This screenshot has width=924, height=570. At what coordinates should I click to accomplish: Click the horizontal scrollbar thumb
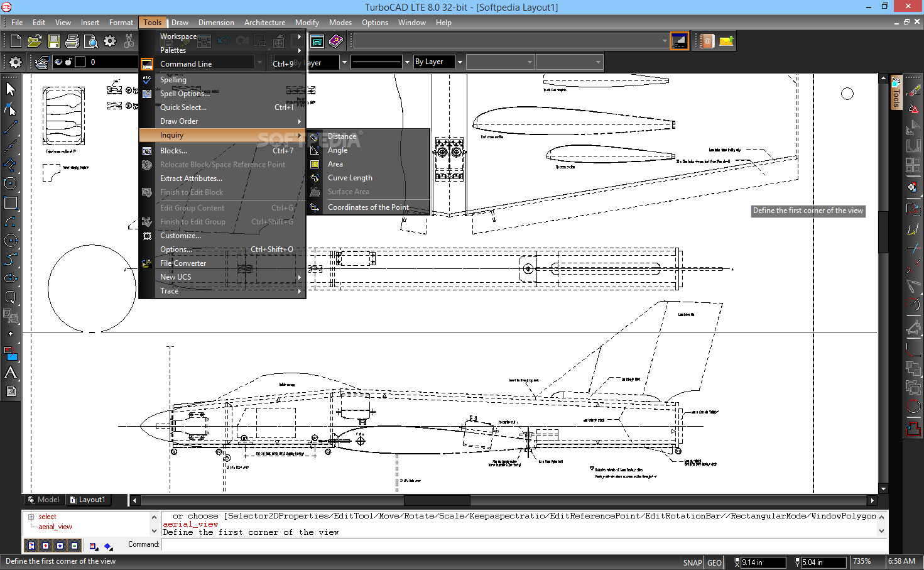click(x=437, y=501)
